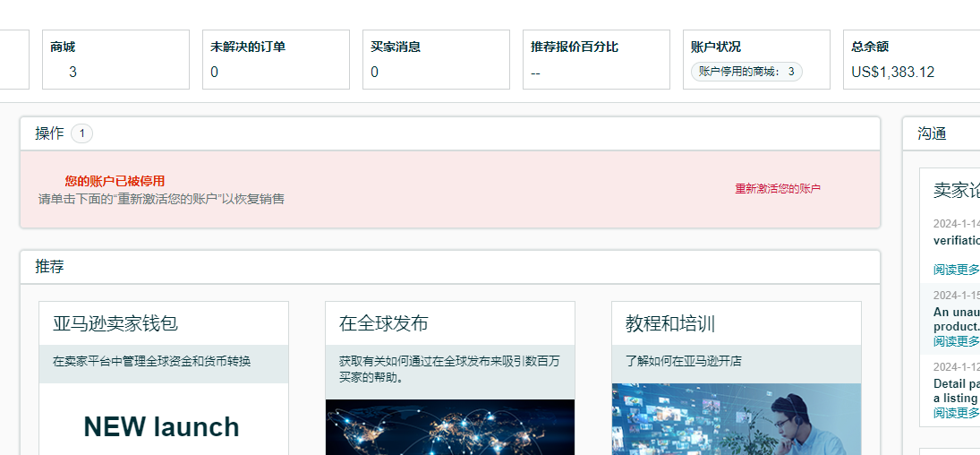Click the 账户停用的商城: 3 badge

[x=746, y=72]
